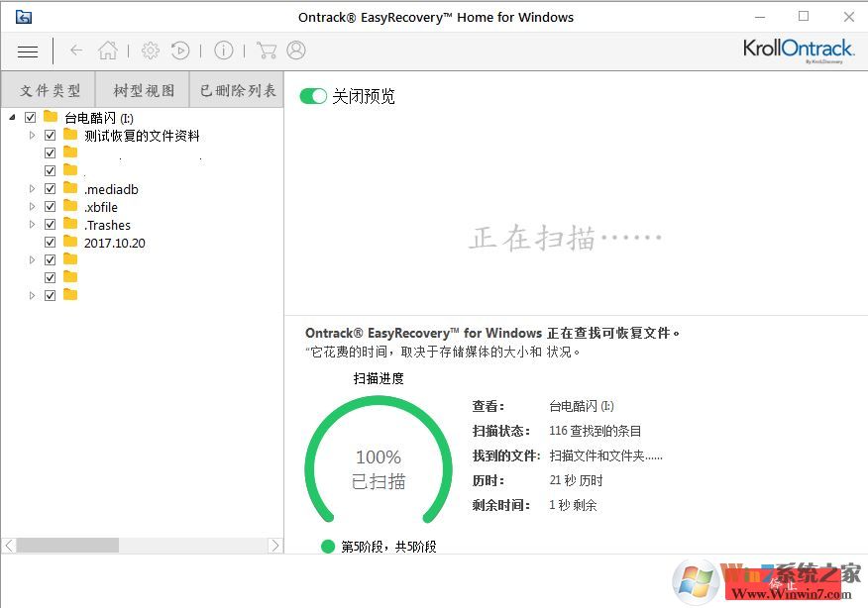Uncheck the .mediadb folder checkbox
This screenshot has height=608, width=868.
pyautogui.click(x=50, y=188)
